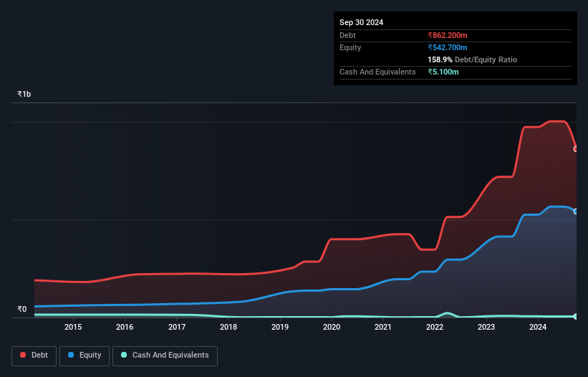Click the 2016 x-axis label

pos(125,327)
